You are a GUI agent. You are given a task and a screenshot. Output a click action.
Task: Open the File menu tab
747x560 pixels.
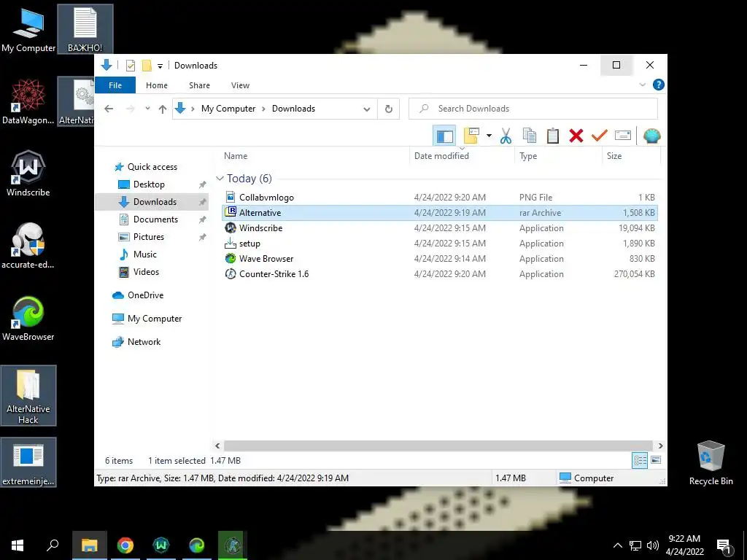tap(115, 85)
